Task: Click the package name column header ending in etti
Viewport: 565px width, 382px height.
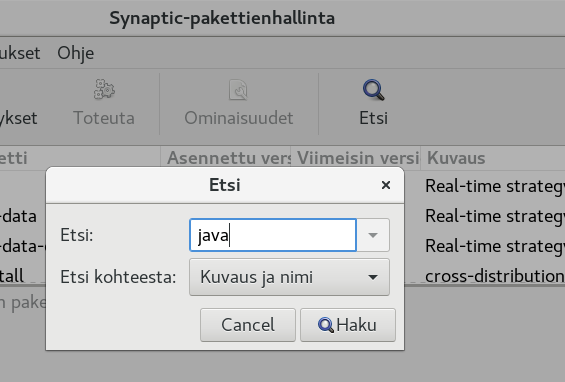Action: (x=80, y=158)
